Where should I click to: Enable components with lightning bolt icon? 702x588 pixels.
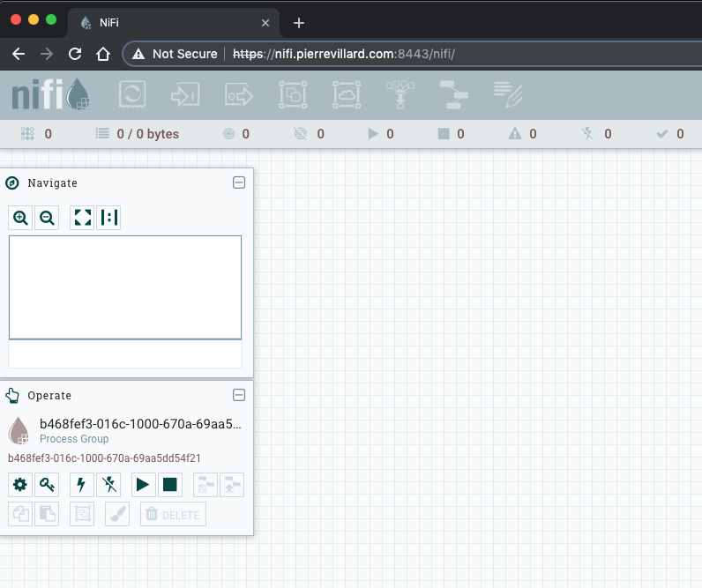tap(82, 484)
